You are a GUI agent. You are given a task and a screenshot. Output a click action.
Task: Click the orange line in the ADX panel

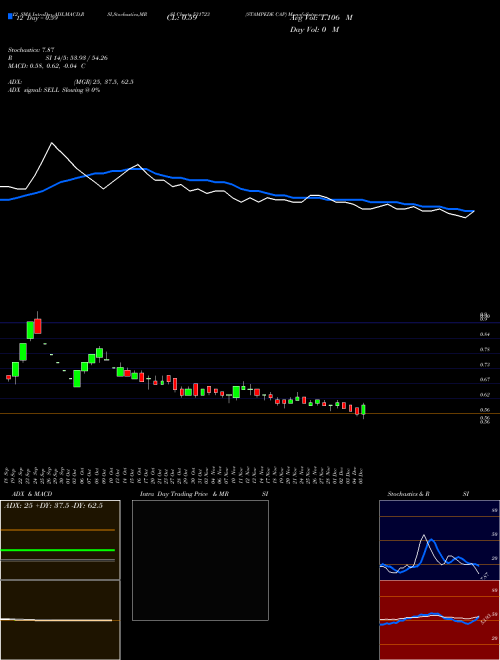[x=58, y=530]
